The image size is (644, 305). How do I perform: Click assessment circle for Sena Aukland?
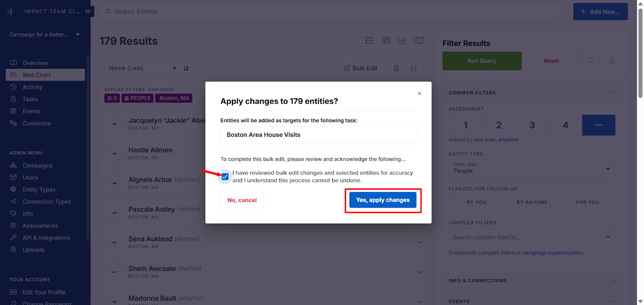(x=114, y=242)
